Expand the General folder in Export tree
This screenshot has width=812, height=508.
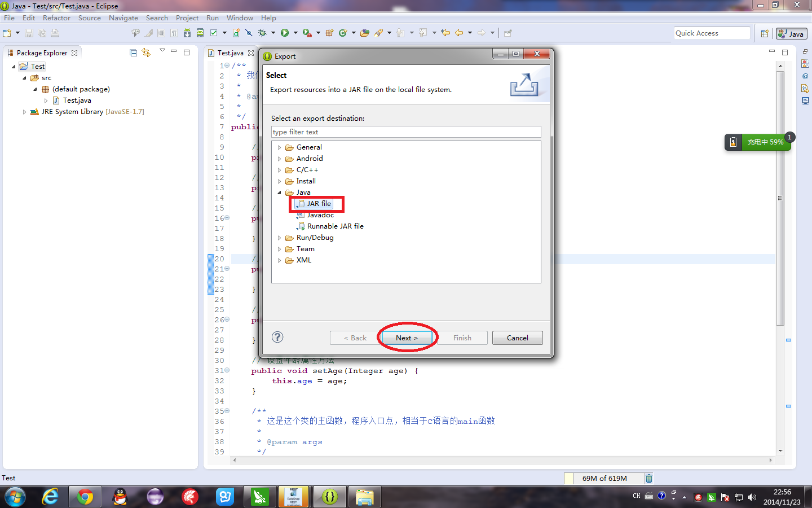click(x=279, y=147)
